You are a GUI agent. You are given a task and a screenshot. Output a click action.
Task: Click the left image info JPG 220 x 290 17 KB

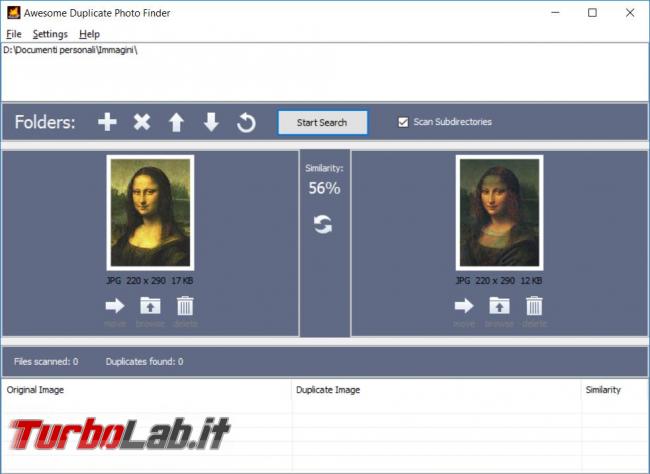coord(150,281)
